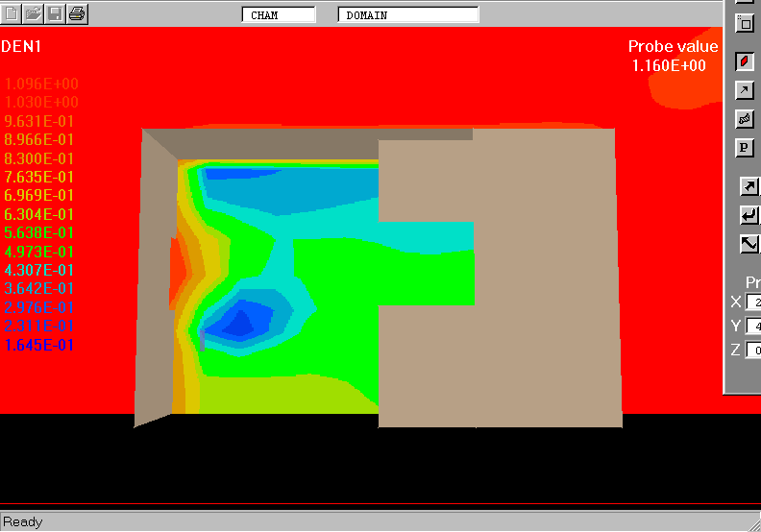Click the Z probe position field
Viewport: 761px width, 532px height.
pyautogui.click(x=753, y=351)
